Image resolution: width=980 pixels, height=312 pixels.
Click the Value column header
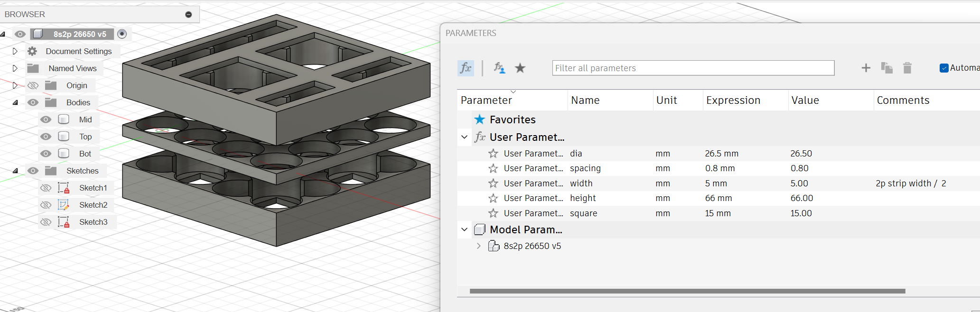(831, 100)
